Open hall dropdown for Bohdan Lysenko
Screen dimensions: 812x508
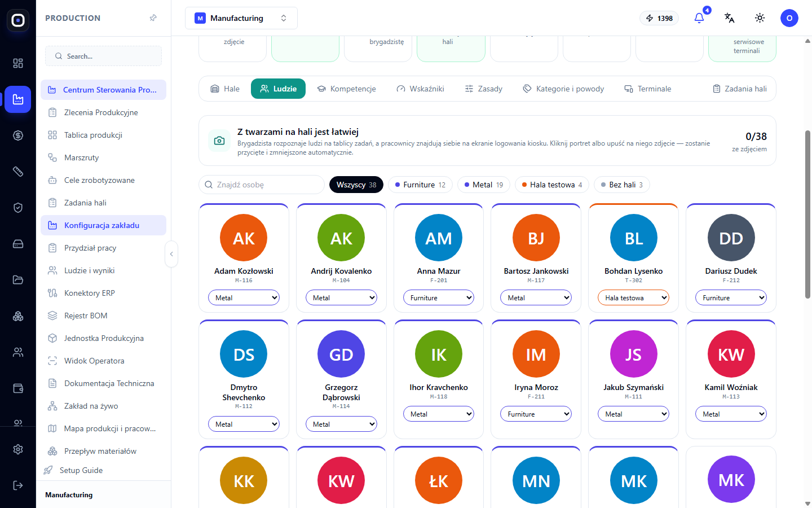tap(633, 297)
